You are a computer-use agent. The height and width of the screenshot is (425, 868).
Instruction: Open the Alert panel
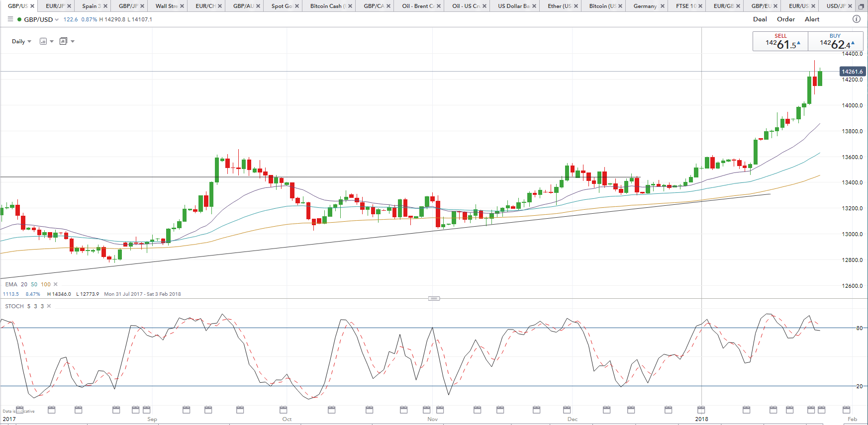(x=812, y=19)
